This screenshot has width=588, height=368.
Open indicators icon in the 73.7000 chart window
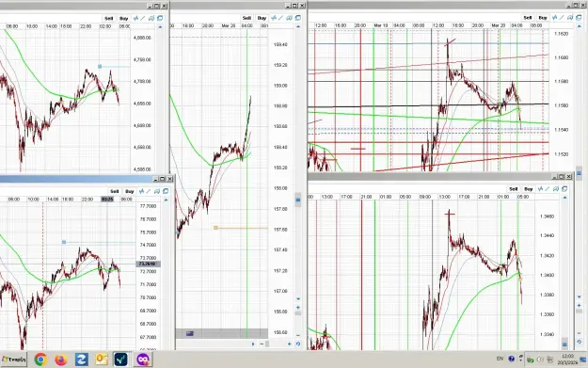point(141,191)
